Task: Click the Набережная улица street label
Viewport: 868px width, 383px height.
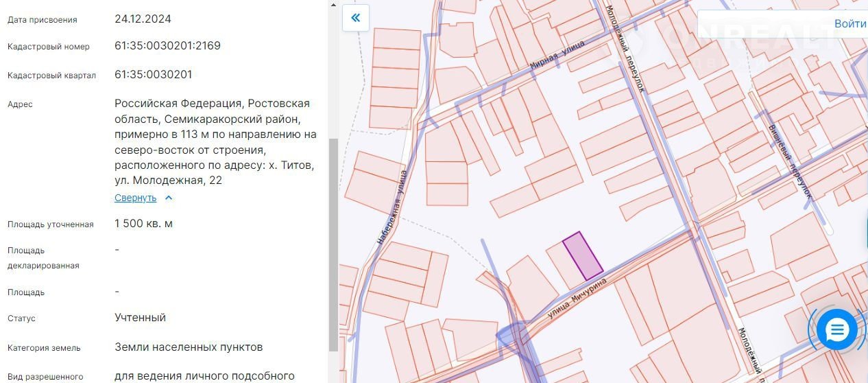Action: point(393,207)
